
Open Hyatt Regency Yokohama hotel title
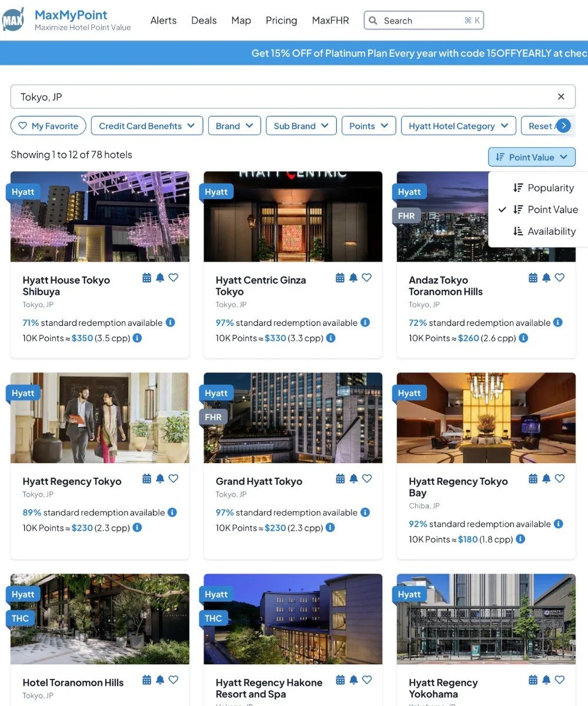point(443,688)
